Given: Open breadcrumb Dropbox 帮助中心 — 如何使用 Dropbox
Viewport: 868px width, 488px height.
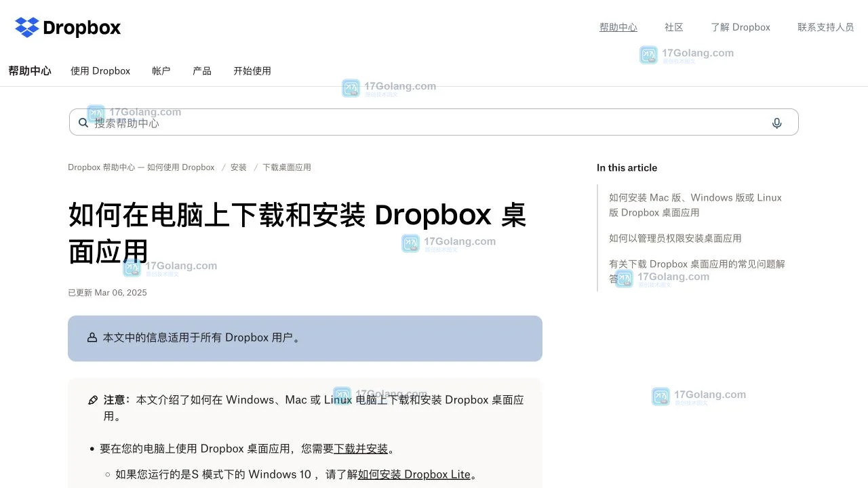Looking at the screenshot, I should pyautogui.click(x=141, y=167).
